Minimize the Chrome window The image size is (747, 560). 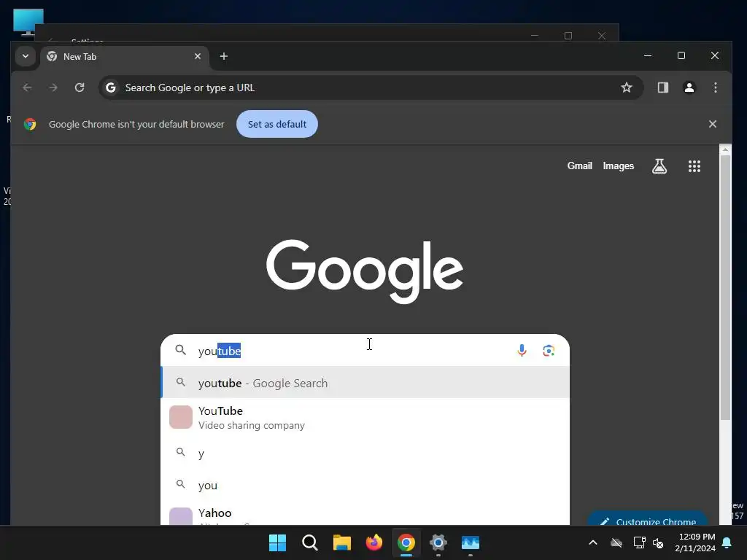(x=648, y=55)
